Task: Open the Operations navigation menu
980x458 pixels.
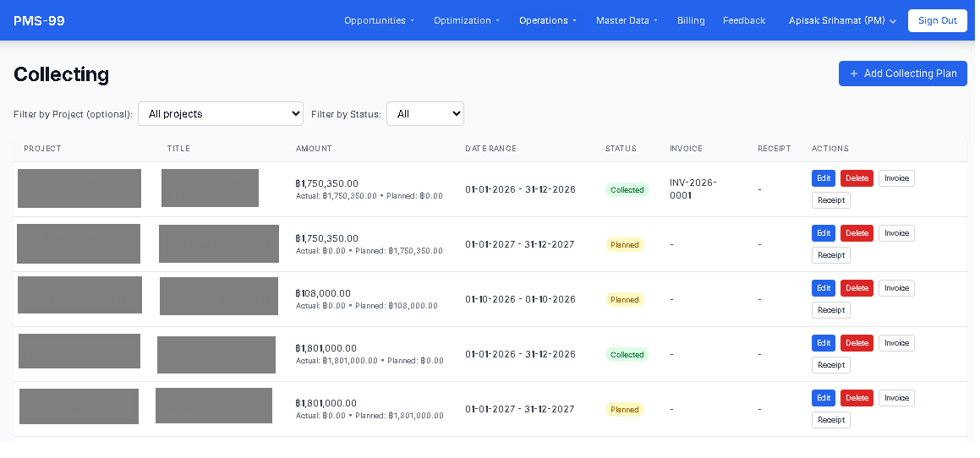Action: click(548, 20)
